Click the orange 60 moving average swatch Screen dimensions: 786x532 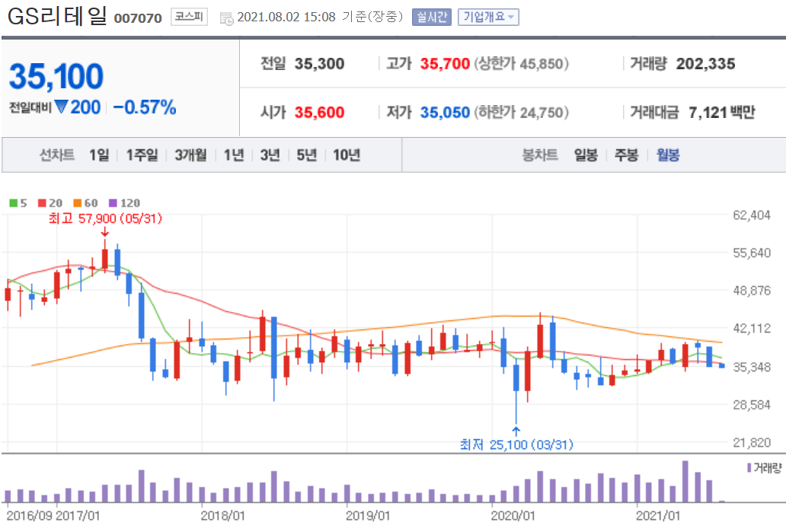click(x=77, y=203)
